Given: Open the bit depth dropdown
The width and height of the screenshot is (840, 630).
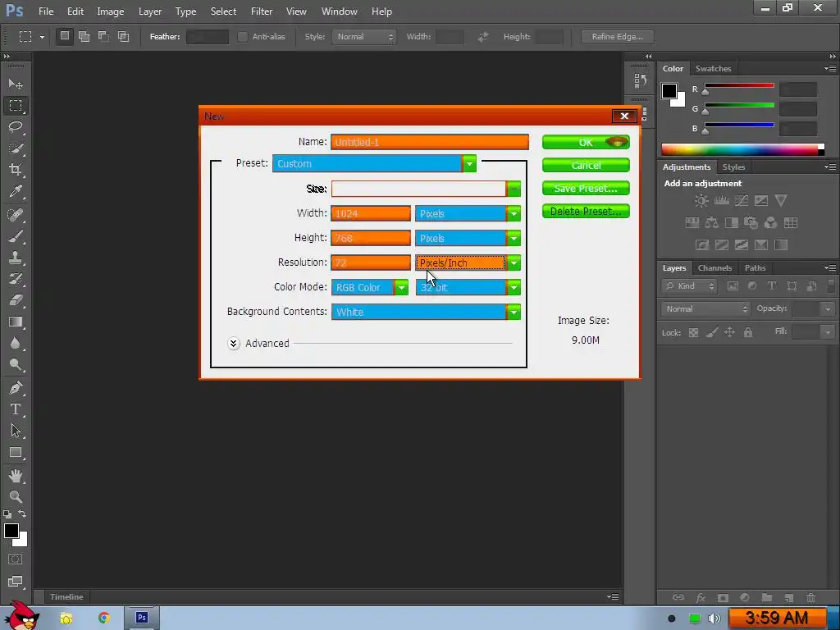Looking at the screenshot, I should point(468,288).
